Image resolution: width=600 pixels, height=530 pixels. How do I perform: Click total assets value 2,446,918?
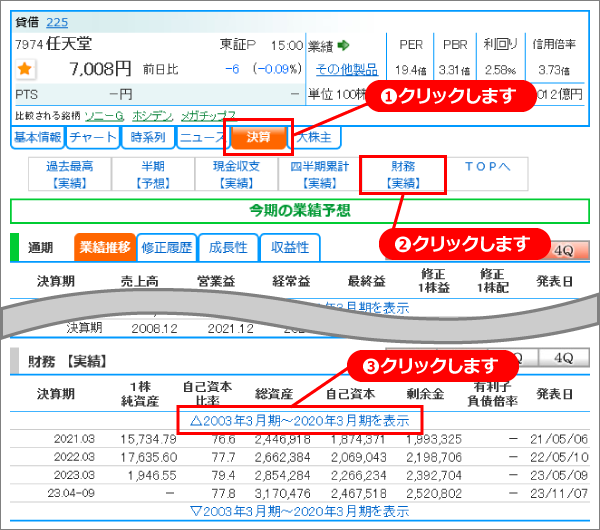(282, 439)
